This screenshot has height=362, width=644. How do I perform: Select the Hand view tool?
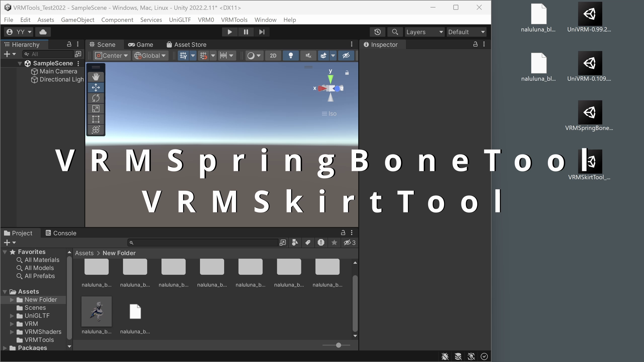[96, 77]
